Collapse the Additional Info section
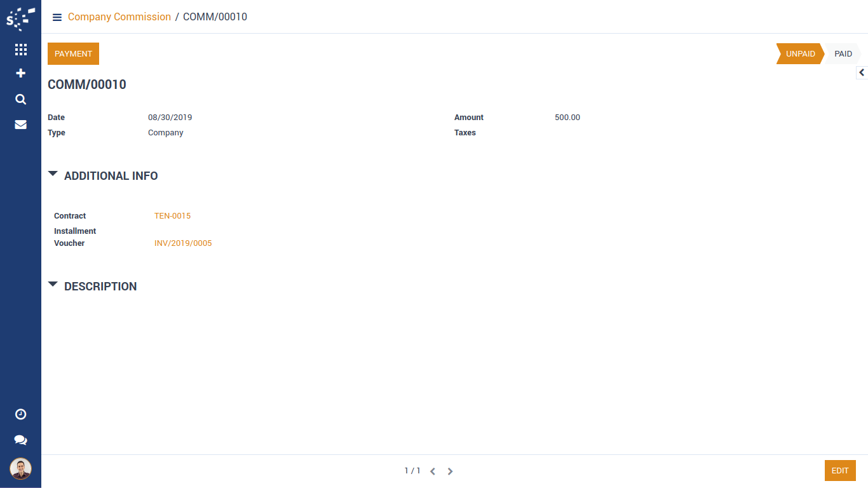The image size is (868, 488). pos(53,174)
